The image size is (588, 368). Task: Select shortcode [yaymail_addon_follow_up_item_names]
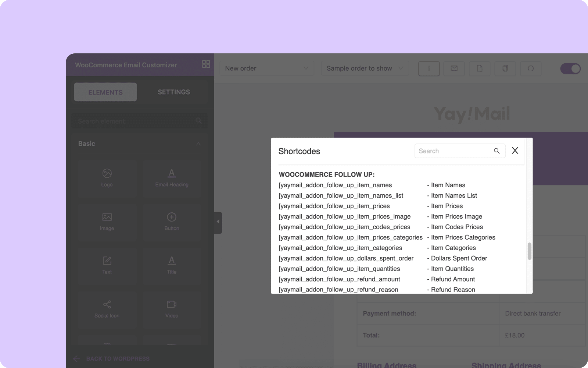click(335, 185)
